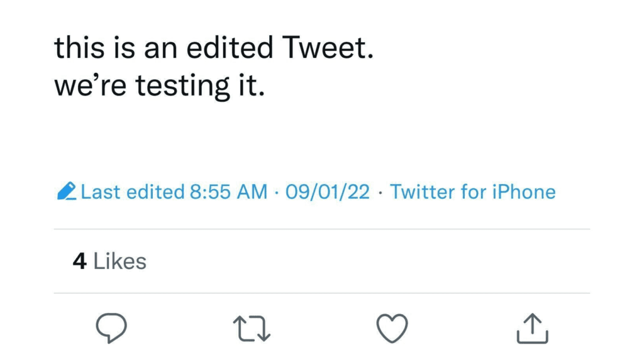Image resolution: width=644 pixels, height=362 pixels.
Task: Click the blue pencil edit icon
Action: [67, 191]
